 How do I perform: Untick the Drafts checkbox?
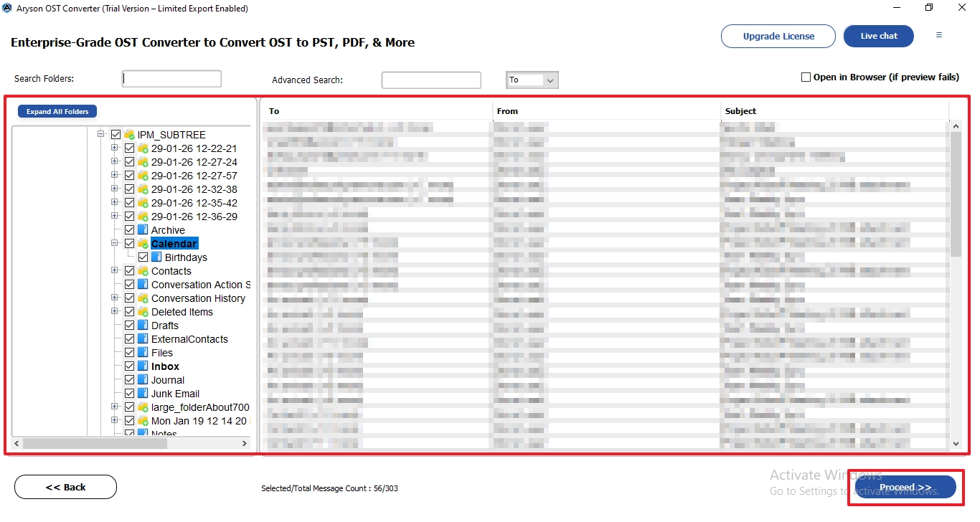coord(129,326)
